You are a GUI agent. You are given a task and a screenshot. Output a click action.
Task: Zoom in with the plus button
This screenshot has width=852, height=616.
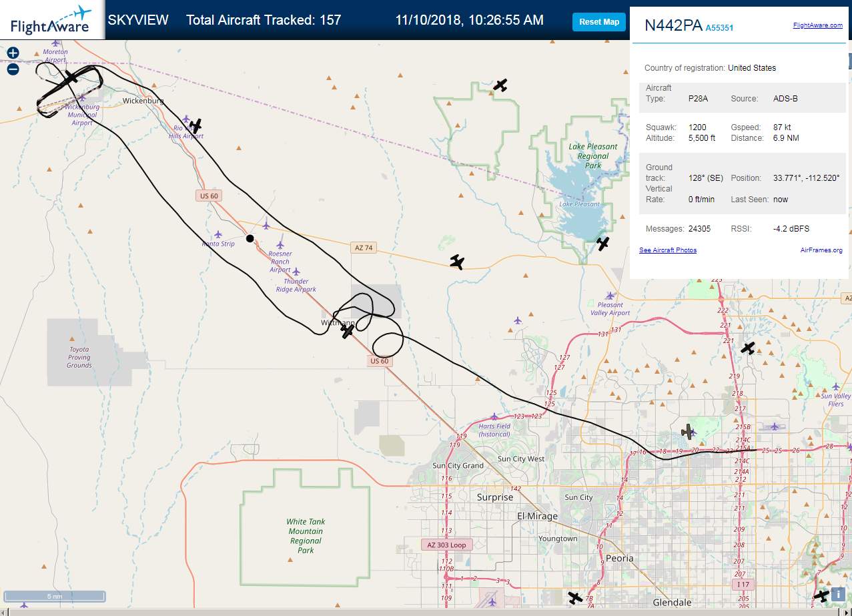(13, 53)
